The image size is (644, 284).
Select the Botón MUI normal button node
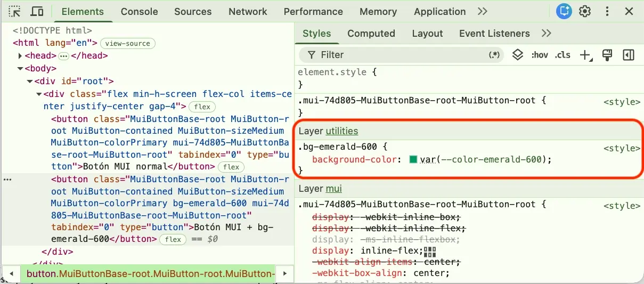pyautogui.click(x=170, y=143)
